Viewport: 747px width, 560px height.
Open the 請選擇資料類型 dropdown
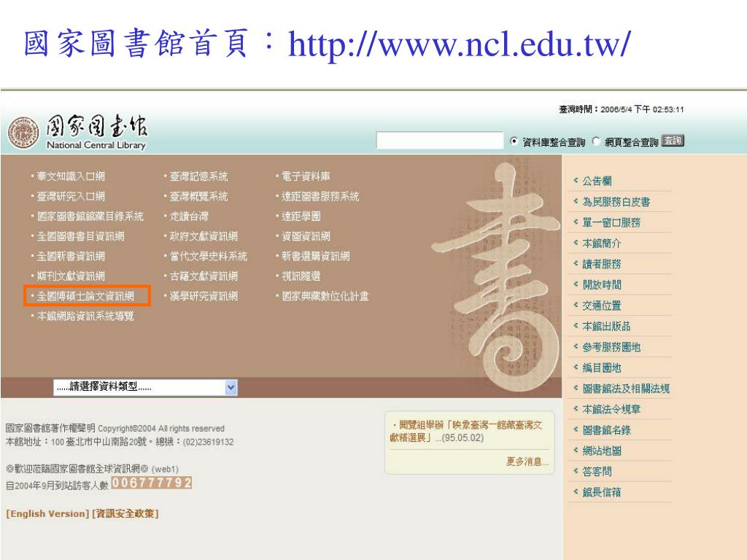tap(145, 387)
